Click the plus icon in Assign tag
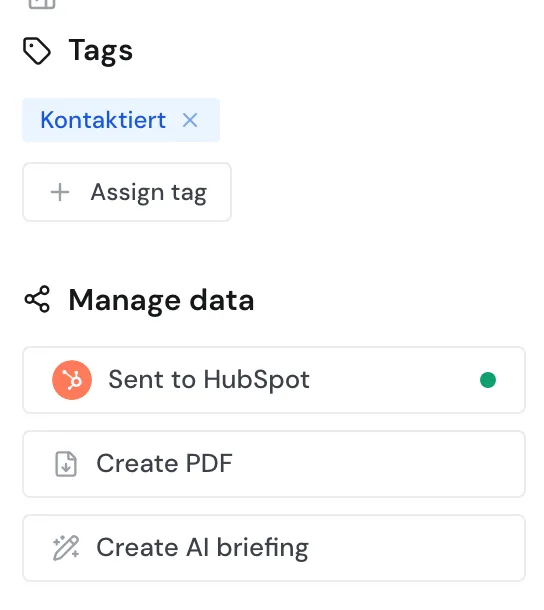The width and height of the screenshot is (544, 610). pyautogui.click(x=60, y=192)
